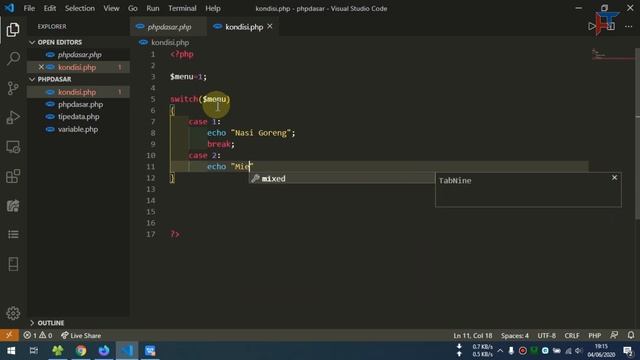This screenshot has height=360, width=640.
Task: Click the kondisi.php breadcrumb
Action: pyautogui.click(x=170, y=42)
